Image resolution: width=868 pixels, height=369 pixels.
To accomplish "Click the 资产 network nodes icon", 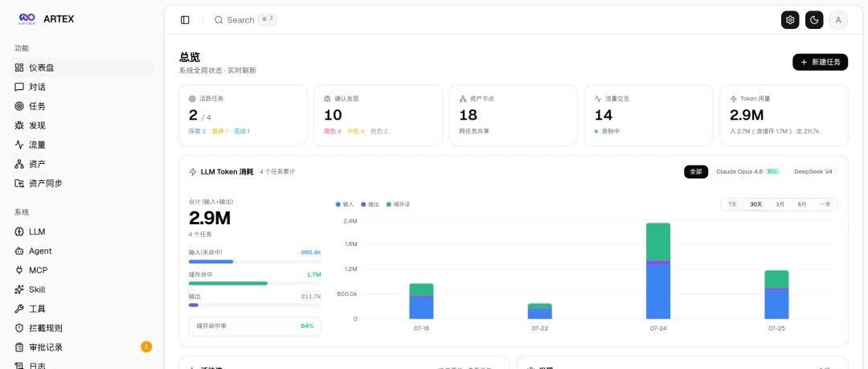I will pos(19,164).
